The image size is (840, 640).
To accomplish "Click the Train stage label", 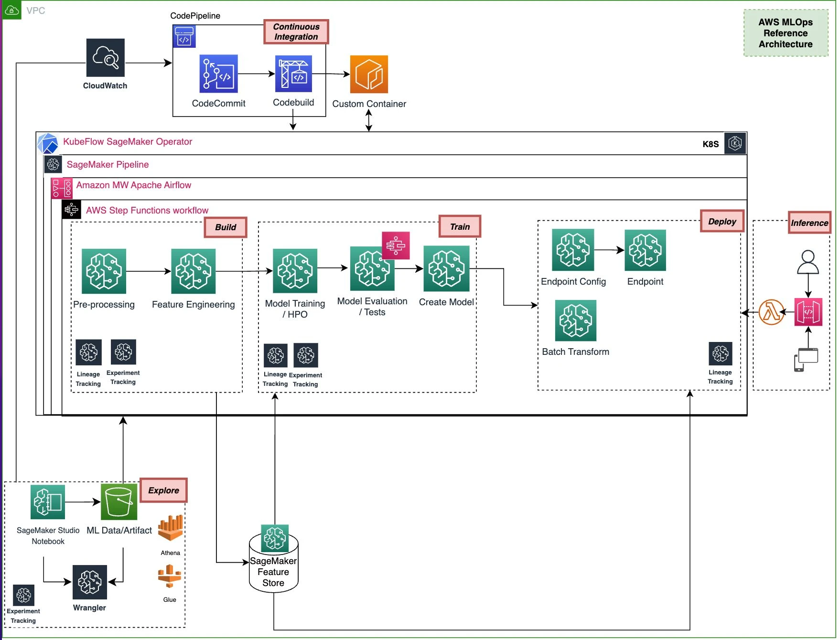I will pos(460,226).
